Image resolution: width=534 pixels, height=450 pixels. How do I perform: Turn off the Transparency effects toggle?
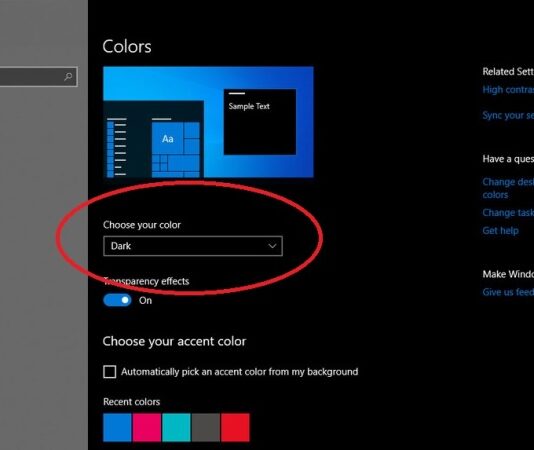coord(117,300)
